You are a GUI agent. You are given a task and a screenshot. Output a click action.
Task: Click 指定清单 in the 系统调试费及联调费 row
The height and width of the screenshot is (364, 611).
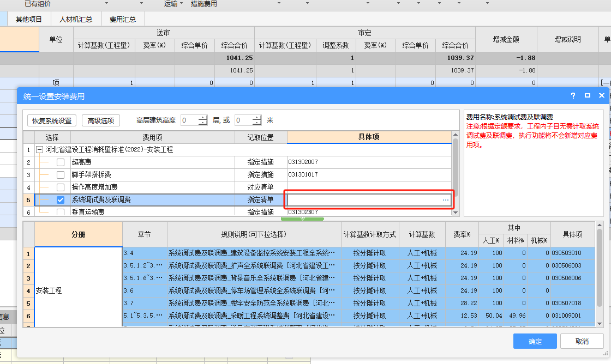point(261,200)
